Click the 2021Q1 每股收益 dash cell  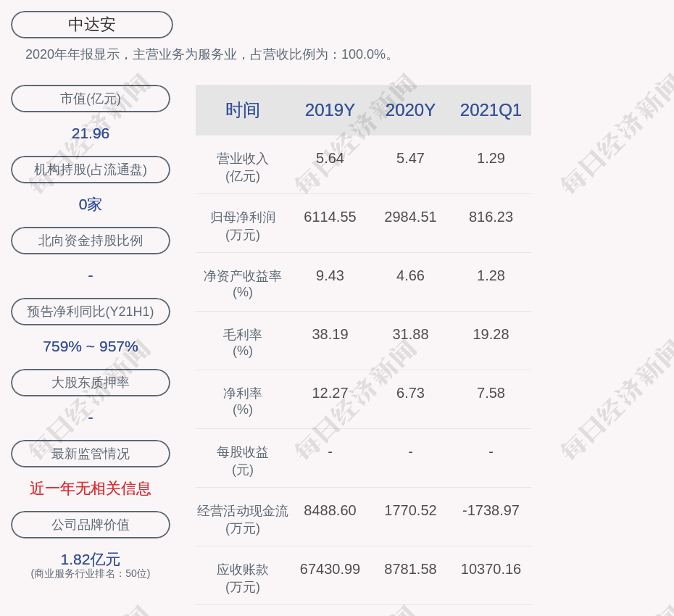[491, 451]
